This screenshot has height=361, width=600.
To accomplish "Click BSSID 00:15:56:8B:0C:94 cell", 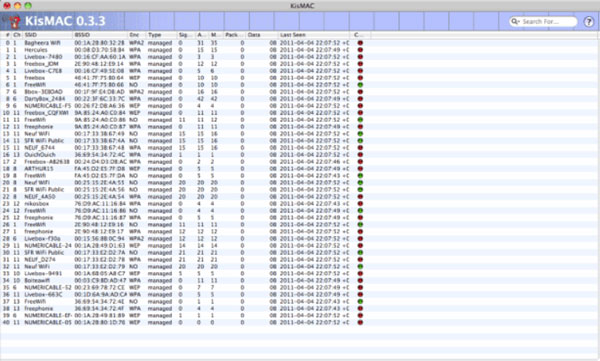I will (99, 238).
